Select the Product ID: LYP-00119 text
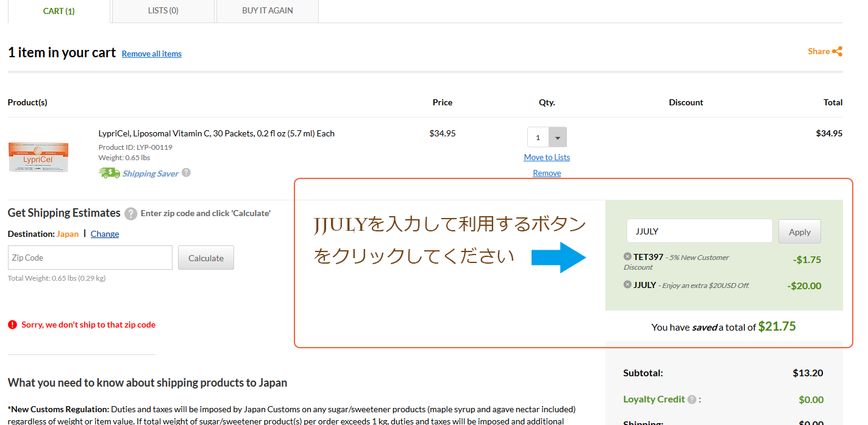 pos(135,147)
